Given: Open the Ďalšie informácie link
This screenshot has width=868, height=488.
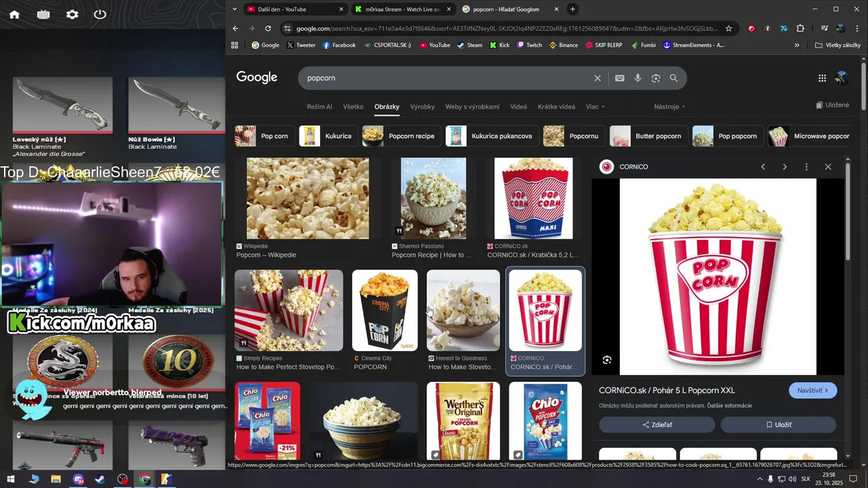Looking at the screenshot, I should [x=730, y=405].
